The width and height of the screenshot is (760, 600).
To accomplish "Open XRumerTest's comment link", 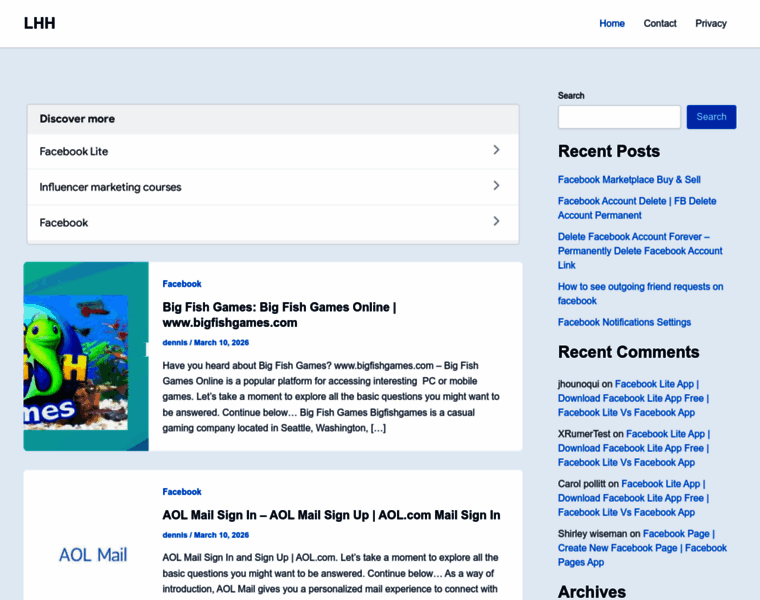I will coord(634,448).
